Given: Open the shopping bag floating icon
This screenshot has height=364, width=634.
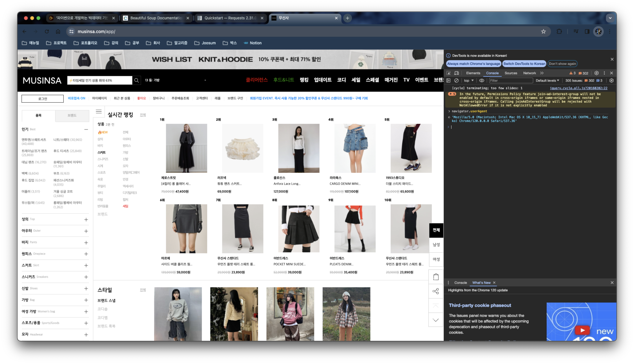Looking at the screenshot, I should (x=436, y=277).
